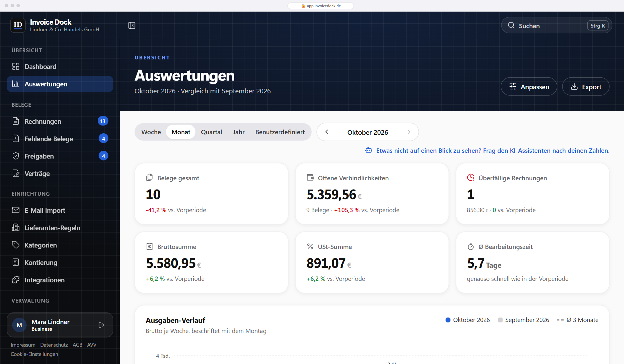Click the Lieferanten-Regeln icon
Image resolution: width=624 pixels, height=364 pixels.
coord(16,227)
